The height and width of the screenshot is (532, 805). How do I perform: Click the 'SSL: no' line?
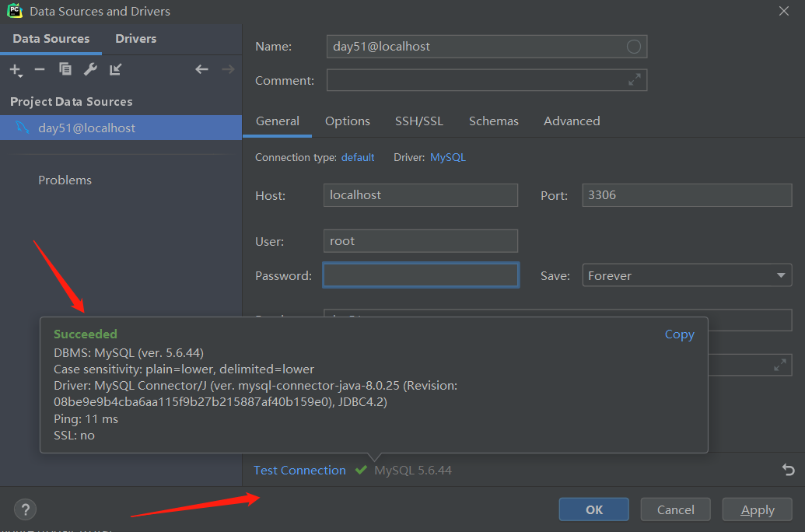(x=74, y=436)
